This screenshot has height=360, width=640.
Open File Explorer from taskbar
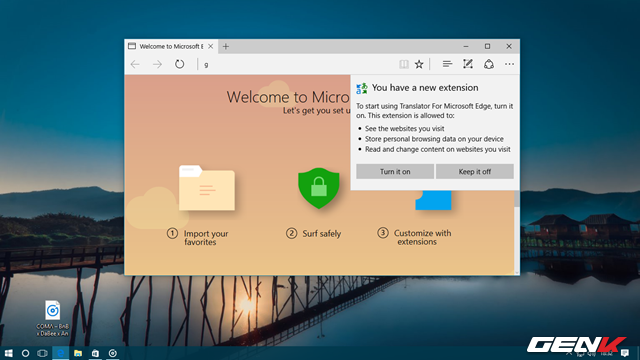(x=78, y=353)
